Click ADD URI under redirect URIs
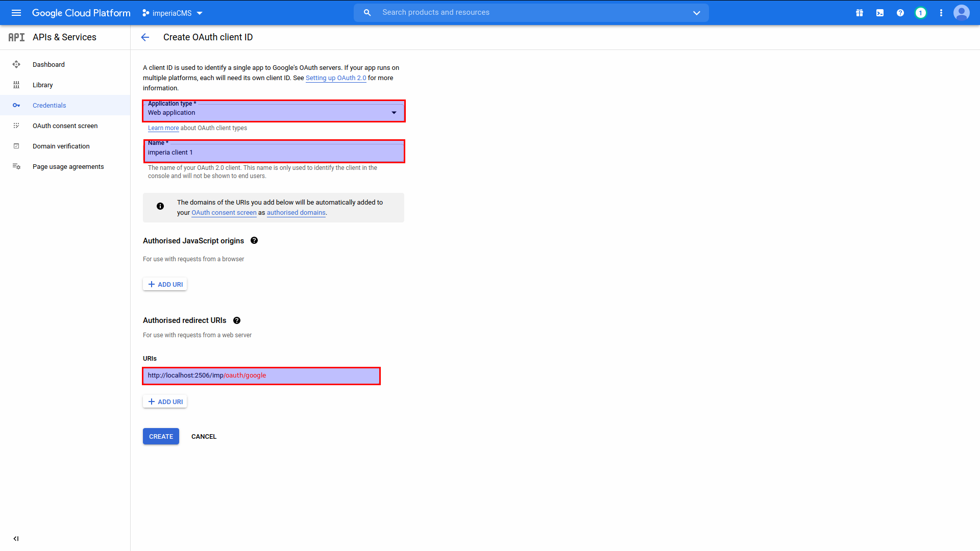 click(165, 402)
